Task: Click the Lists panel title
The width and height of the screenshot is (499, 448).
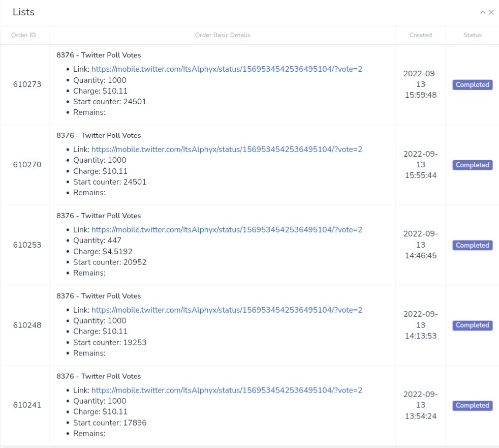Action: tap(23, 12)
